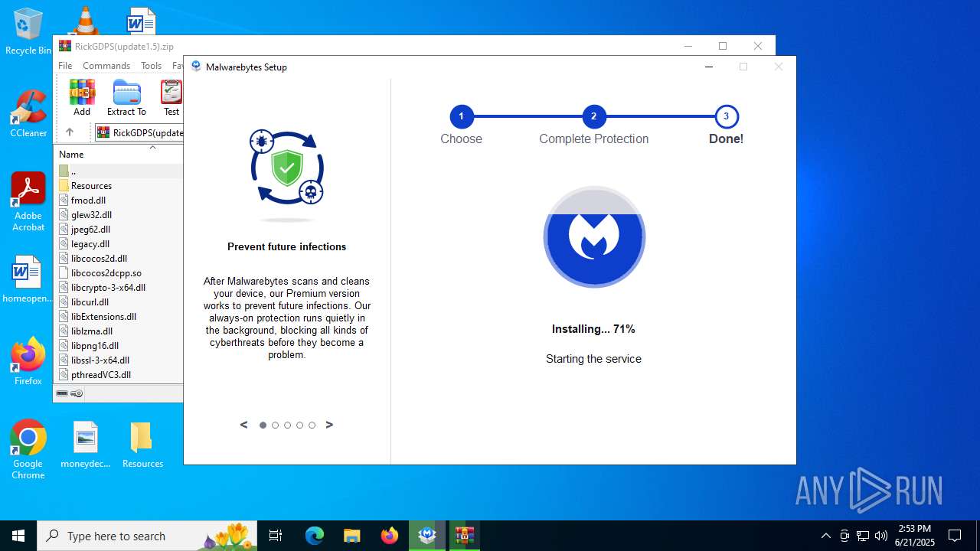
Task: Select the second carousel dot
Action: [275, 425]
